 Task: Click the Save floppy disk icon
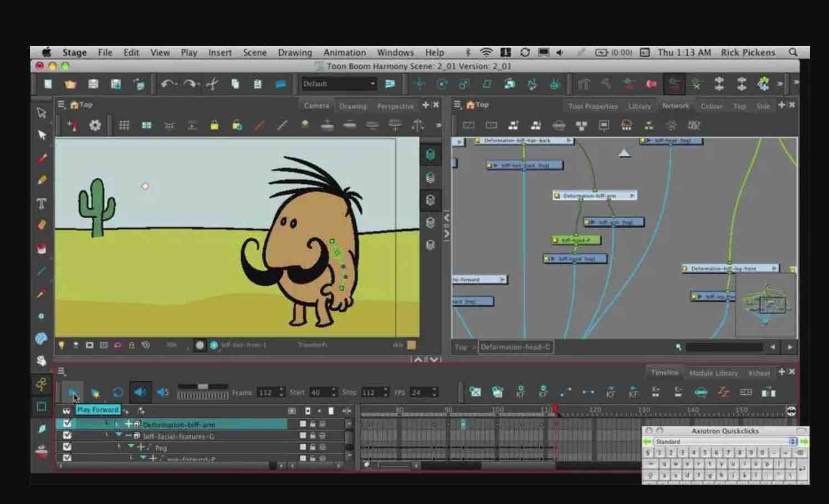pos(93,84)
